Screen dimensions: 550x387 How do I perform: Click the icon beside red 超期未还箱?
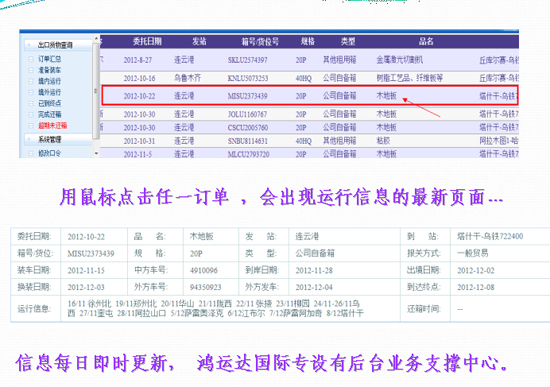[x=31, y=126]
